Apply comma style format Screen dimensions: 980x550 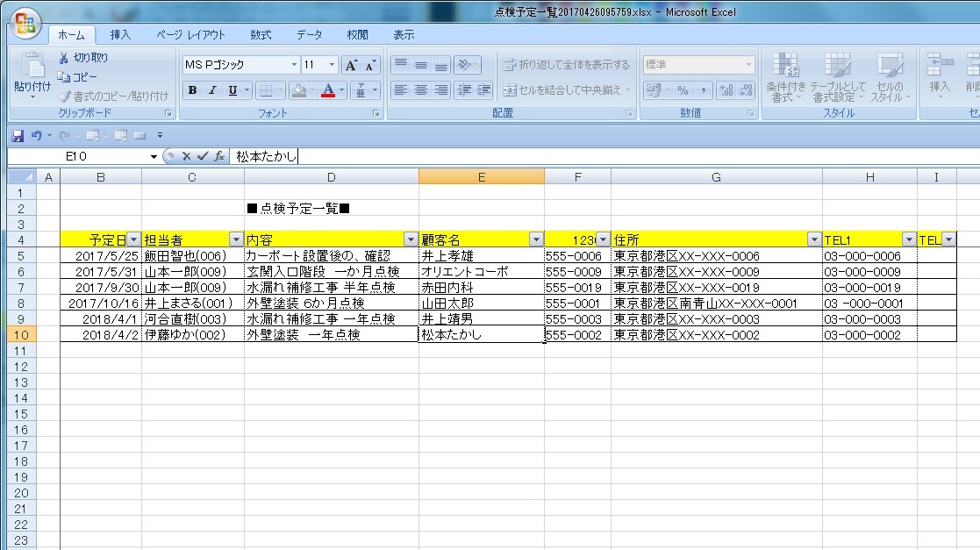pyautogui.click(x=703, y=90)
